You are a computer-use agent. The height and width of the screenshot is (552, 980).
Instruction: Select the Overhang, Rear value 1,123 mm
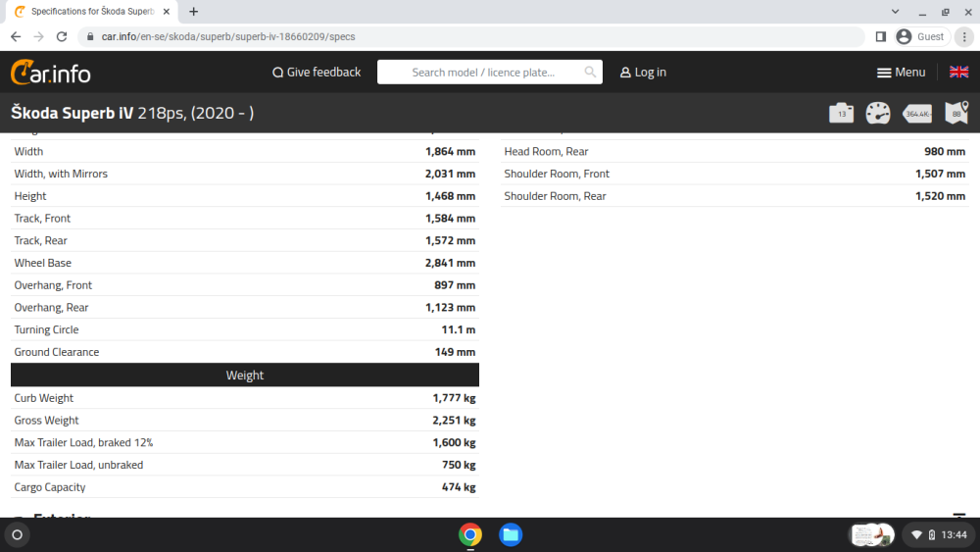click(450, 308)
